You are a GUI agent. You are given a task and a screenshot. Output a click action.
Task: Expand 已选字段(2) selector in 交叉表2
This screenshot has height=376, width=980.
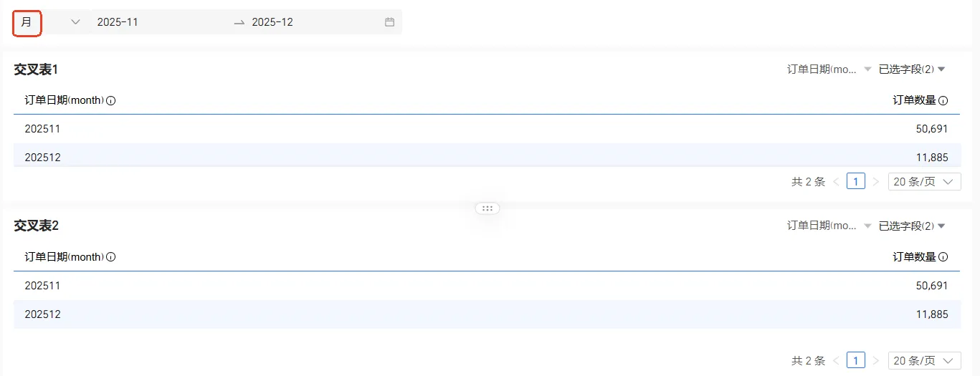(x=912, y=226)
